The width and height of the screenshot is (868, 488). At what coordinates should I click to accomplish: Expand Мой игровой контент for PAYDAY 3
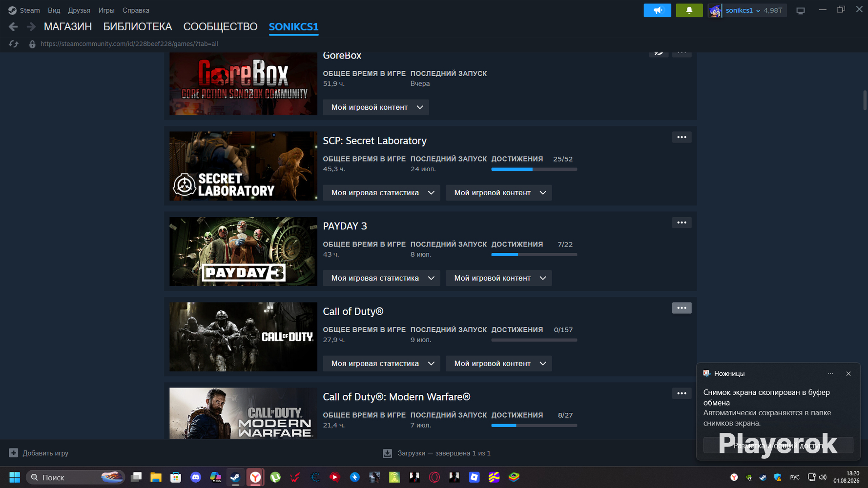pos(499,278)
